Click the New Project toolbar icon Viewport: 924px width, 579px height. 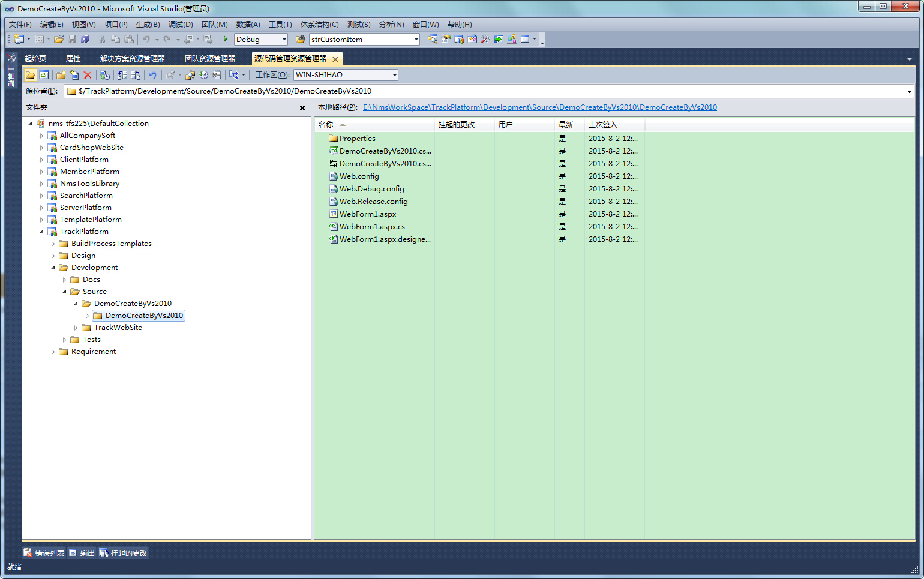click(19, 39)
